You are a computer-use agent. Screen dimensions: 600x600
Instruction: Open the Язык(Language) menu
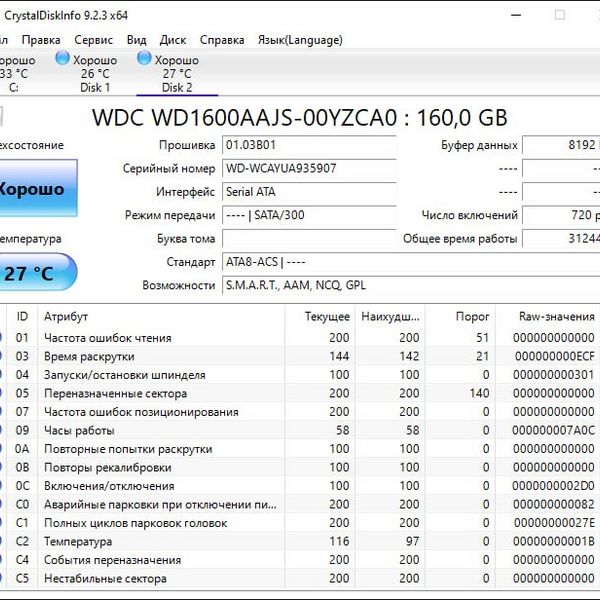click(x=300, y=40)
